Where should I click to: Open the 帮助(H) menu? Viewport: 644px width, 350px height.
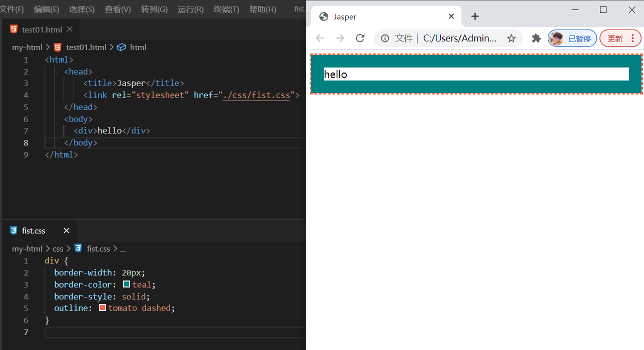[x=262, y=9]
